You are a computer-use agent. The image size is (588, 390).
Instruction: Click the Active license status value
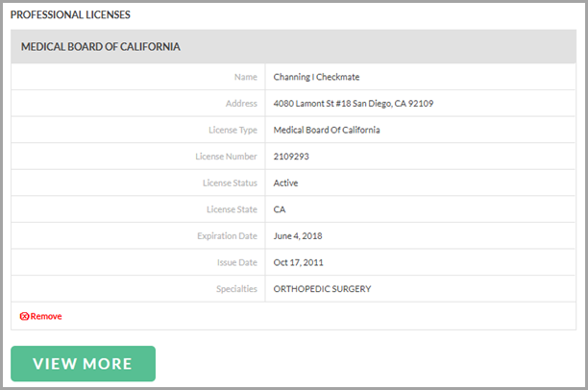(x=286, y=183)
